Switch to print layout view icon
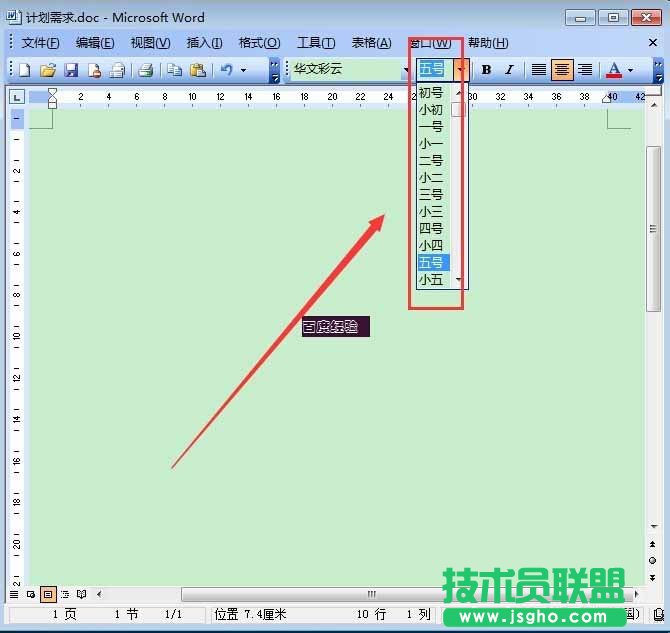The width and height of the screenshot is (670, 633). [48, 595]
